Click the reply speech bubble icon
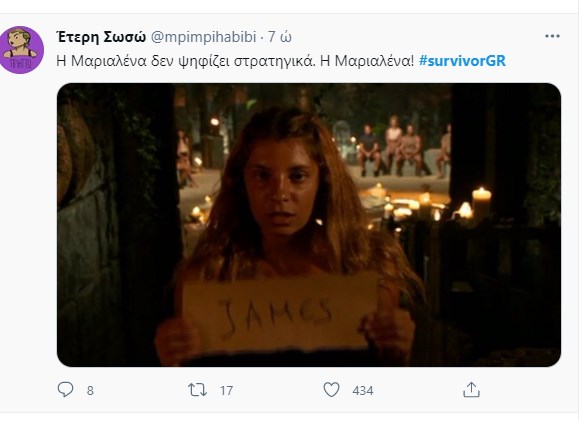The image size is (584, 421). [x=66, y=389]
